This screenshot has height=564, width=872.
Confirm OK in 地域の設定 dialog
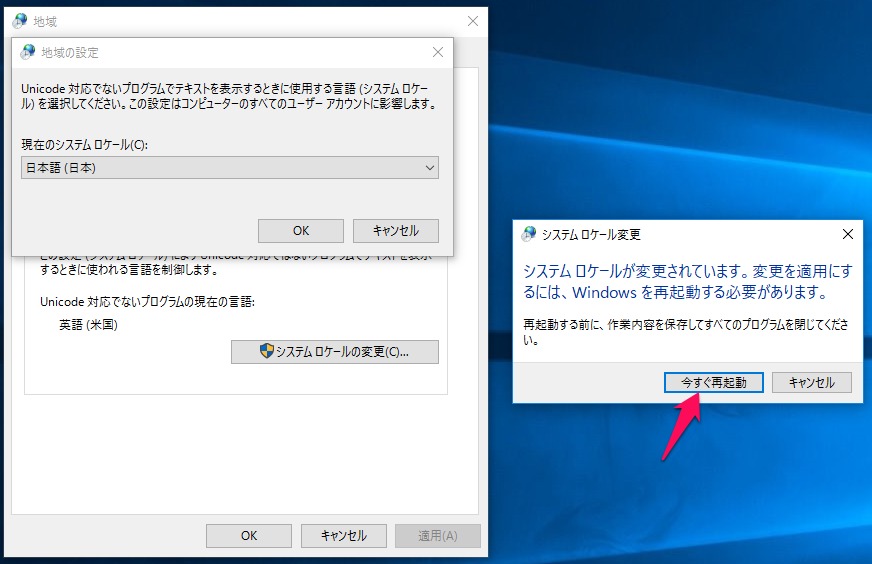pos(301,231)
